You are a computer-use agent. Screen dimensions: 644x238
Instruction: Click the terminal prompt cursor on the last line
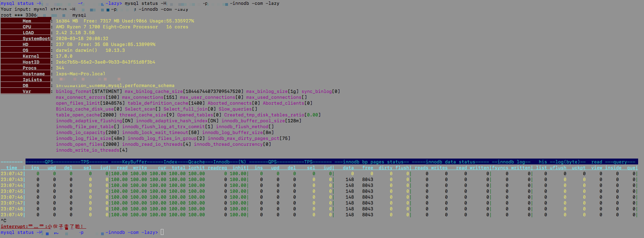click(x=162, y=232)
